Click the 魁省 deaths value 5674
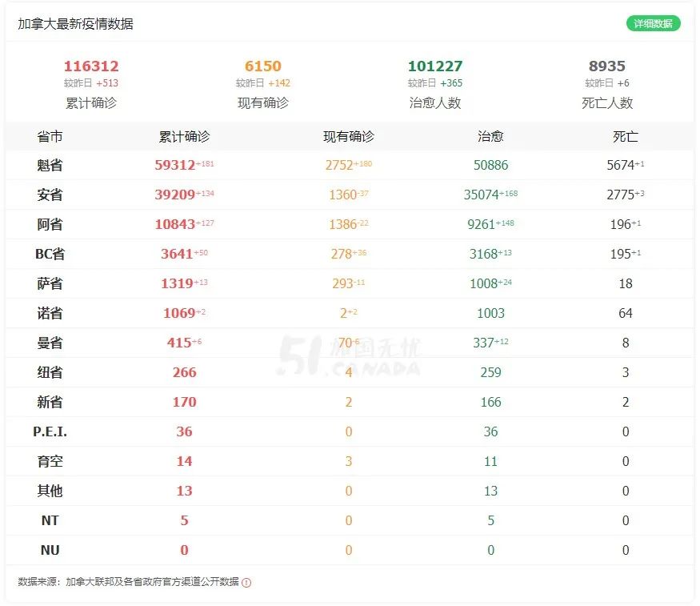The image size is (700, 606). pos(621,165)
